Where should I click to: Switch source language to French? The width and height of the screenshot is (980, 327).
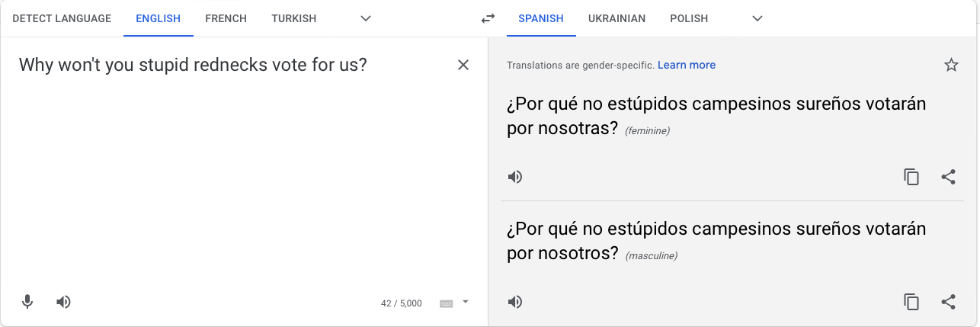point(226,18)
